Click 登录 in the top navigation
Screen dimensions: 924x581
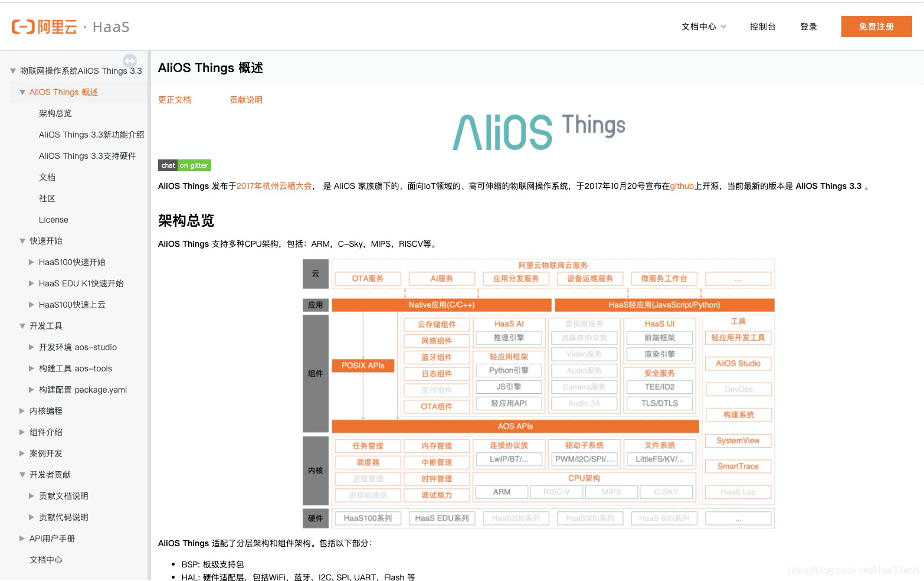click(x=808, y=27)
